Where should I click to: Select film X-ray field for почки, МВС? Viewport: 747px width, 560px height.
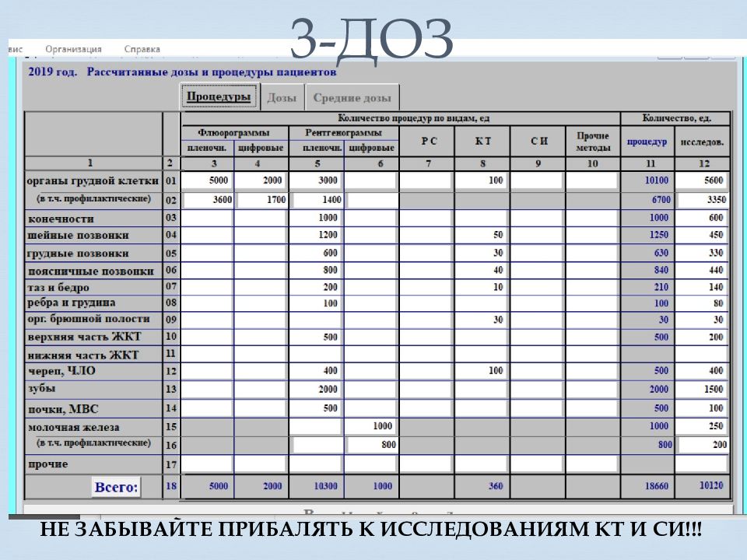point(316,408)
